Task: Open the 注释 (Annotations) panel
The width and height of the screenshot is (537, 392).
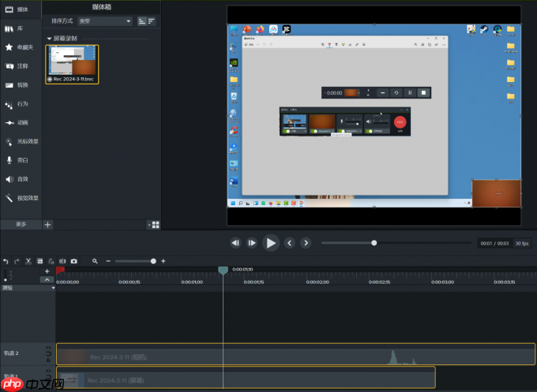Action: pos(21,66)
